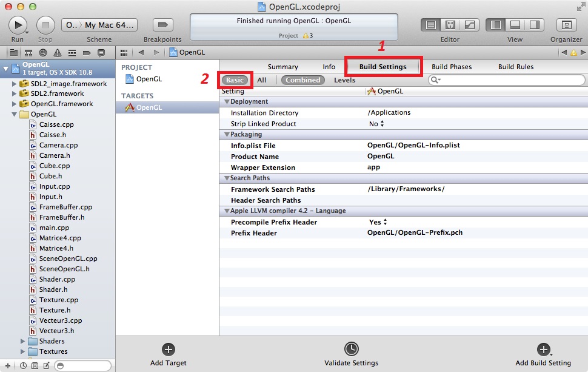The width and height of the screenshot is (588, 372).
Task: Select the Standard editor icon
Action: click(431, 25)
